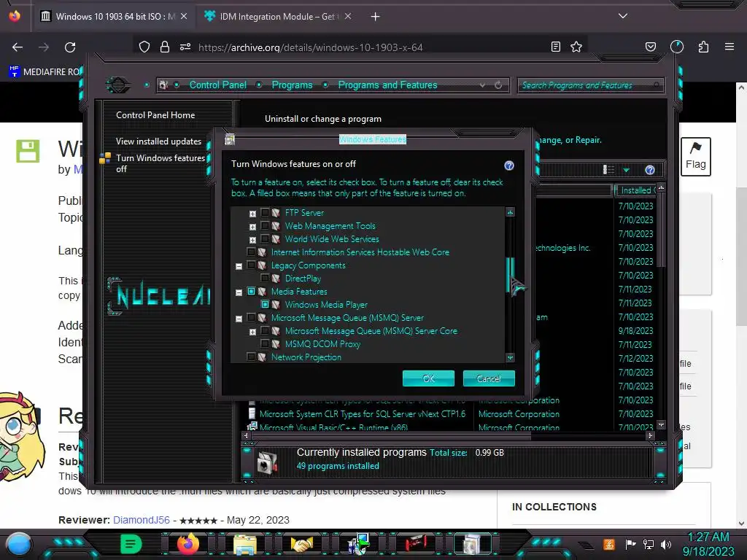Expand the Web Management Tools node

253,227
